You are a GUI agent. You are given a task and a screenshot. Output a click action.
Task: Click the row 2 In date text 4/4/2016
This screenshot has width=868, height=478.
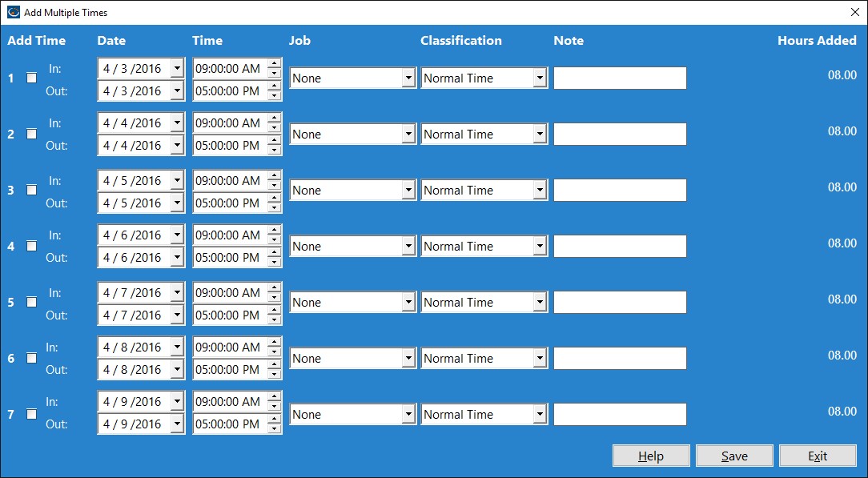(132, 123)
